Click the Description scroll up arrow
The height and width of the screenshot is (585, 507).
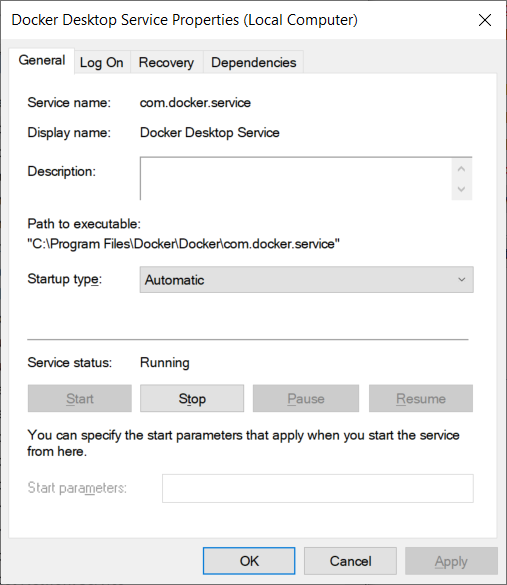pyautogui.click(x=461, y=169)
